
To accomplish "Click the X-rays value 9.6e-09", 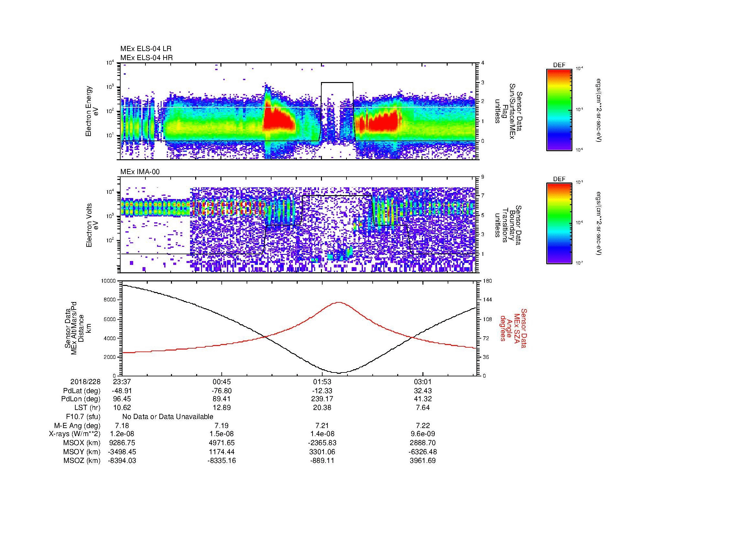I will 423,434.
